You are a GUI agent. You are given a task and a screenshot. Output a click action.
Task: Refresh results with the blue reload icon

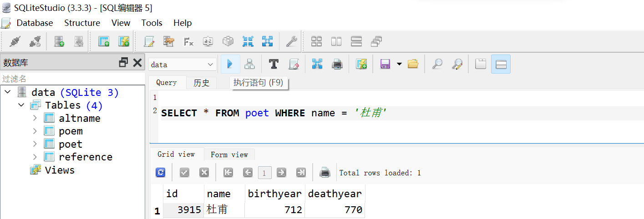click(160, 173)
